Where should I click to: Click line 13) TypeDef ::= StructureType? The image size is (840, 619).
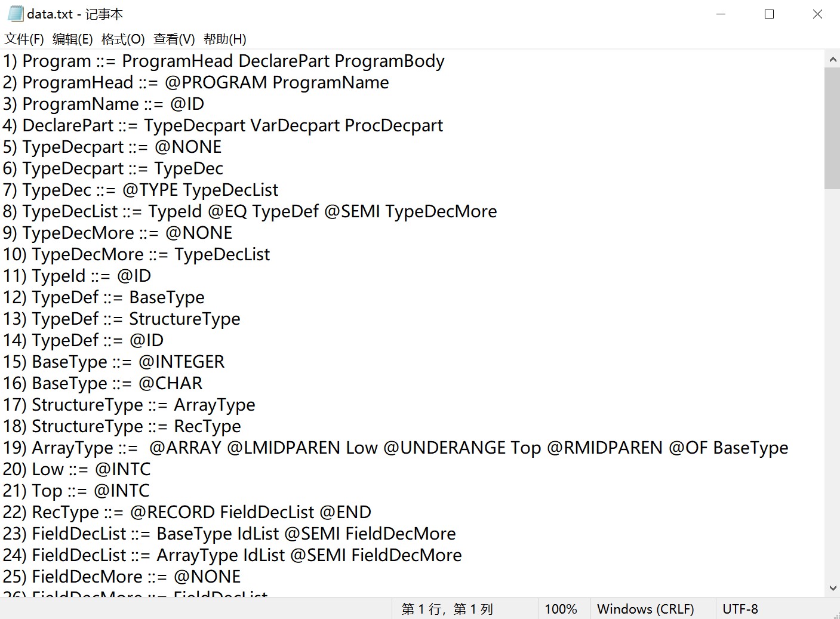coord(122,319)
